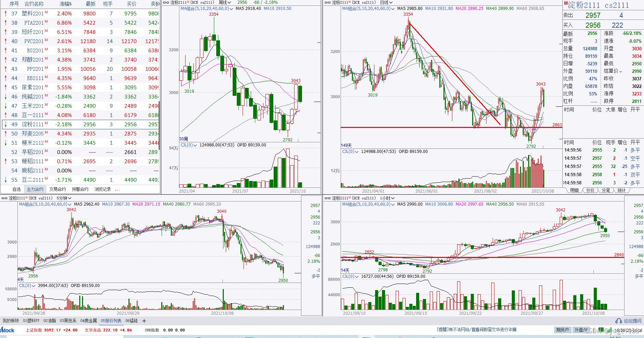This screenshot has width=644, height=338.
Task: Switch to 预警合约 tab
Action: [x=80, y=189]
